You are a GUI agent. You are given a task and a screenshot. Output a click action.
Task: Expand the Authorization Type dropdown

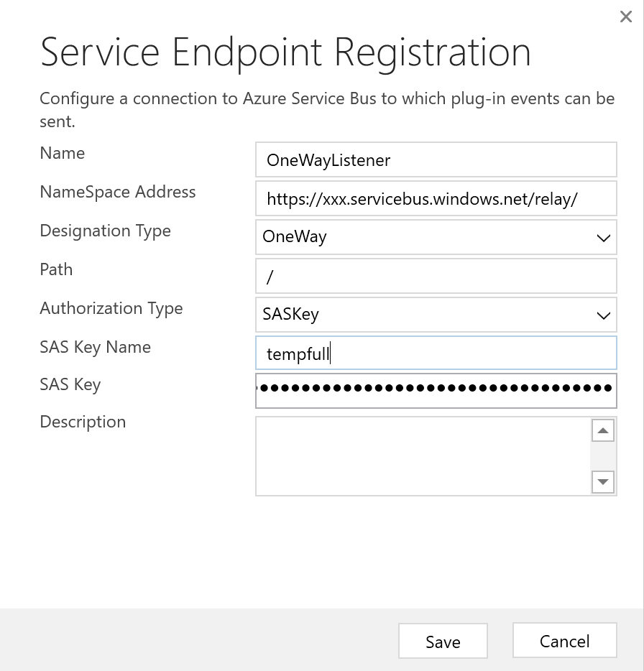click(x=436, y=315)
